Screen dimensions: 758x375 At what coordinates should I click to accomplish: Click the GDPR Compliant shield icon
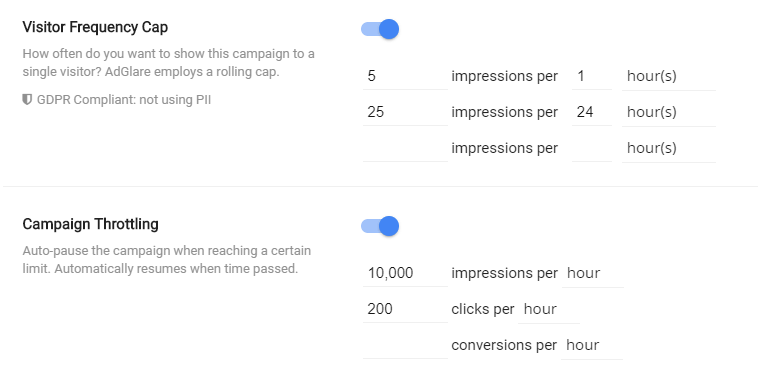click(27, 100)
